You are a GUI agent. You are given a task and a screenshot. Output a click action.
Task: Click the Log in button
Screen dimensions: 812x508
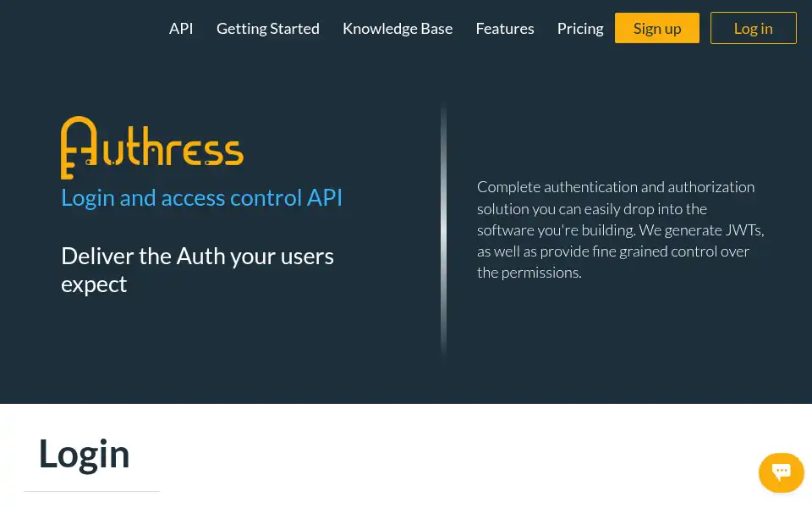tap(753, 28)
